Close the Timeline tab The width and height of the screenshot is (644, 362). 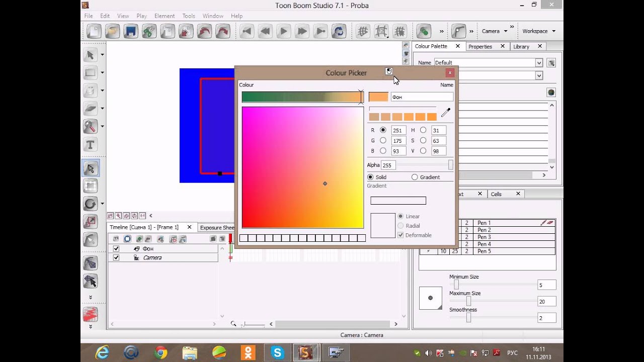pos(189,227)
